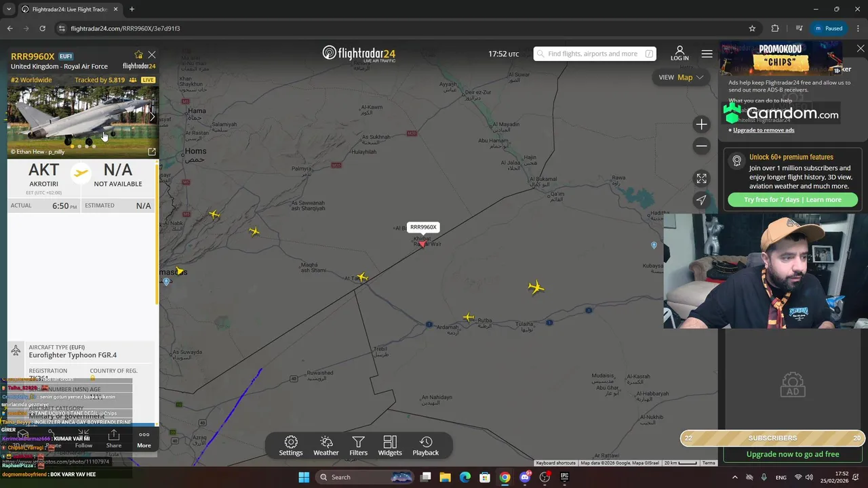Viewport: 868px width, 488px height.
Task: Bookmark flight RRR9960X with the star icon
Action: (x=138, y=55)
